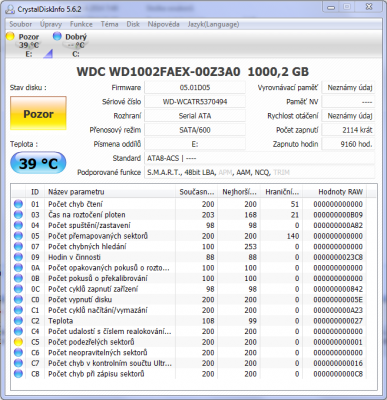Select row 'Počet cyklů načítání/vymazání'
This screenshot has height=400, width=387.
pos(189,310)
